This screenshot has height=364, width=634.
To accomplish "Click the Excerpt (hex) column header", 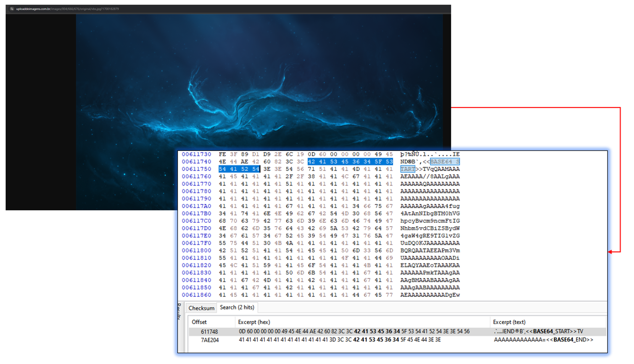I will click(254, 322).
